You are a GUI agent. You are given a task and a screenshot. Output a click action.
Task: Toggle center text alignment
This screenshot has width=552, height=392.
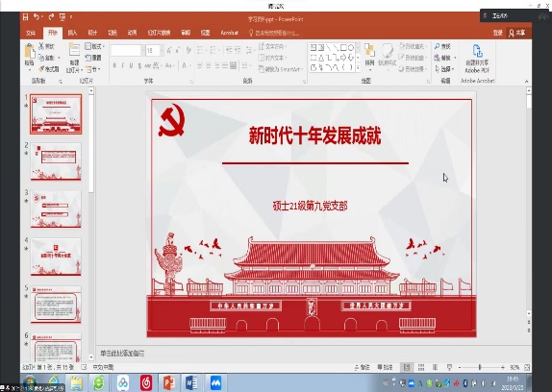click(209, 65)
